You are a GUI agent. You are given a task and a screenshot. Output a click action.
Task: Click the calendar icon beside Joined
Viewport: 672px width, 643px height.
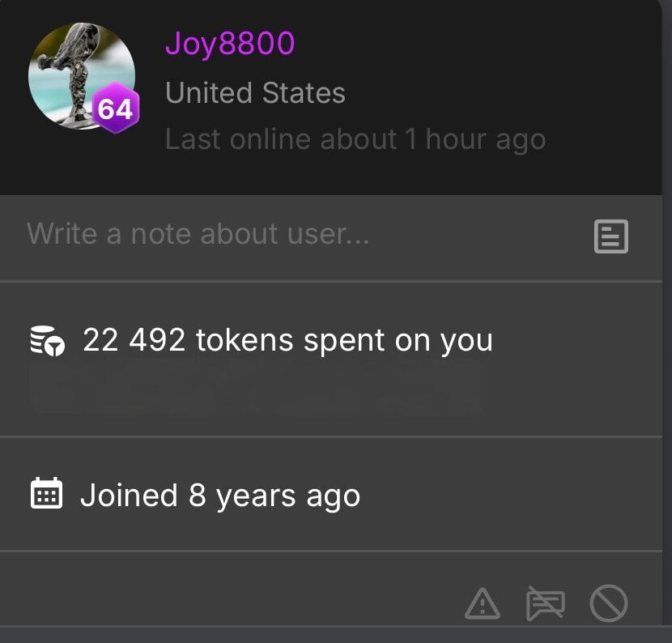[x=46, y=493]
